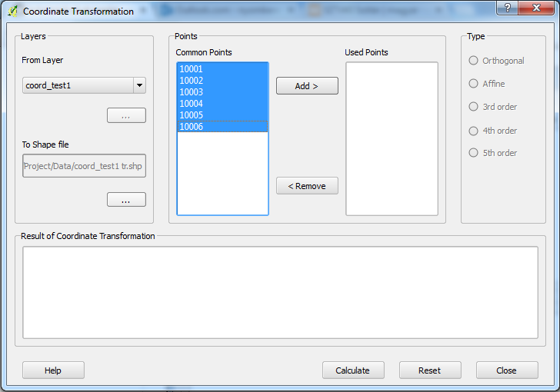Reset the transformation form
Screen dimensions: 560x392
pyautogui.click(x=429, y=370)
